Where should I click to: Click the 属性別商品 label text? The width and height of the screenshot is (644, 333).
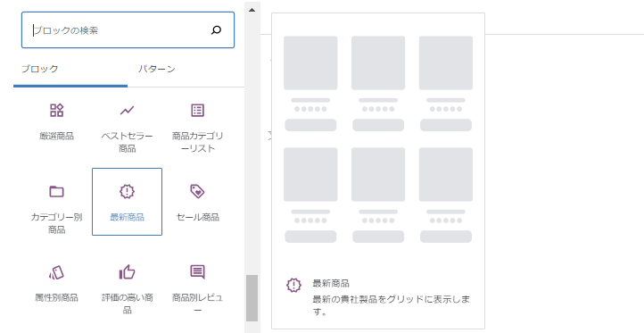tap(57, 297)
